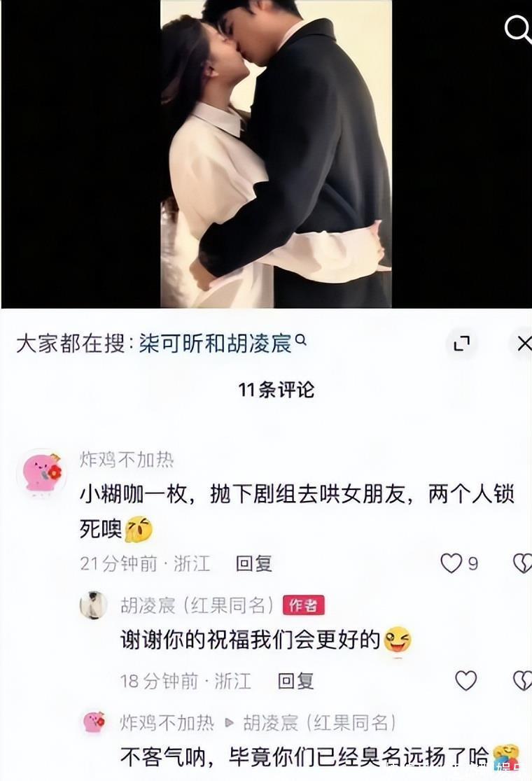532x781 pixels.
Task: Search the suggested term 柒可昕和胡凌宸
Action: click(x=215, y=344)
